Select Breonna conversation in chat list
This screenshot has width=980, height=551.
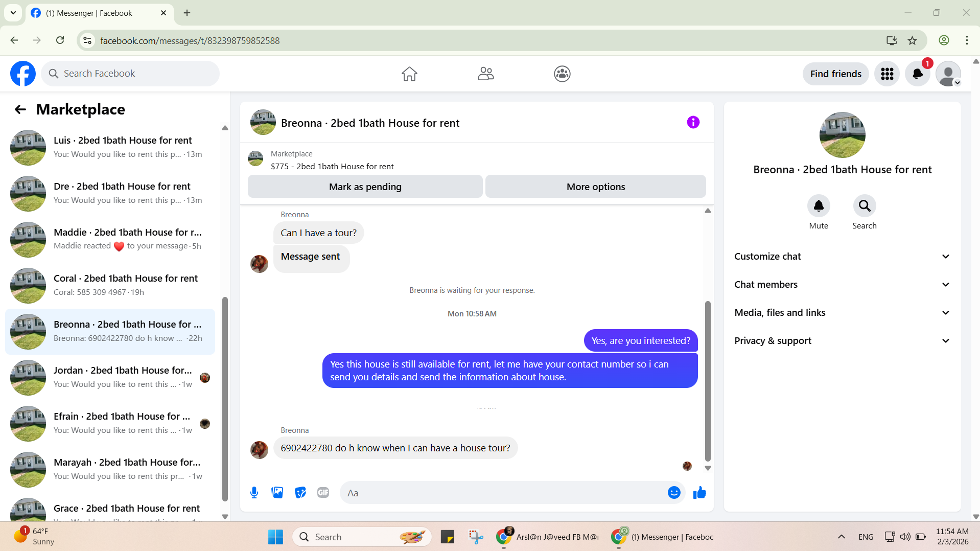point(110,332)
